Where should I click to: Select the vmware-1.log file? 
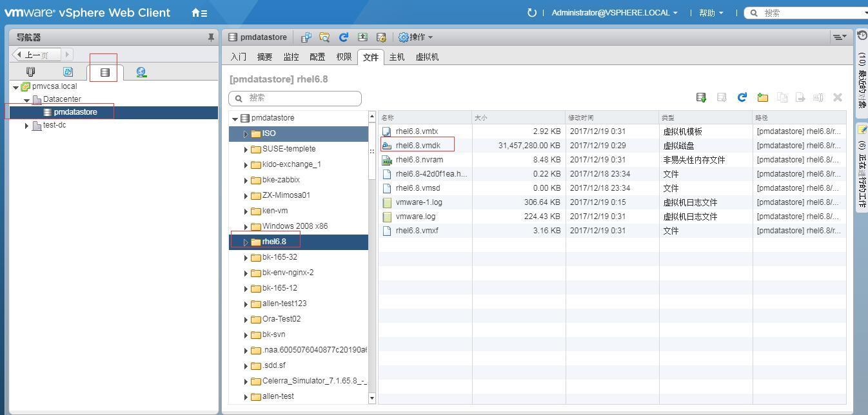point(419,202)
